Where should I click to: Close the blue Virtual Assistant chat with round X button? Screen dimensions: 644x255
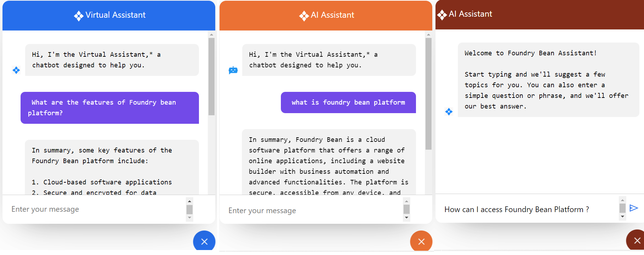[204, 242]
